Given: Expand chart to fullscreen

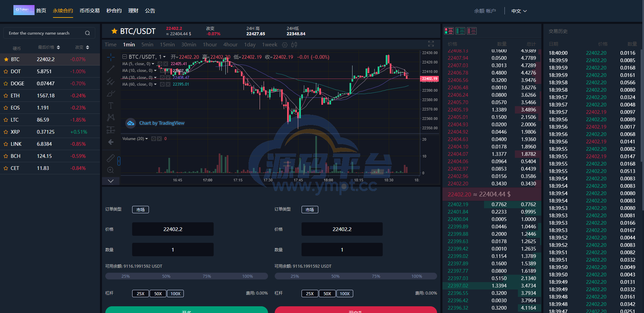Looking at the screenshot, I should (x=431, y=44).
